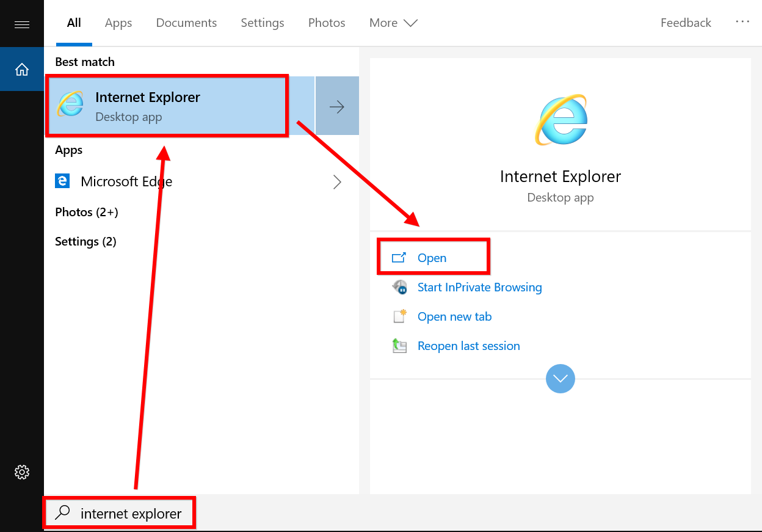Switch to the Photos search tab
This screenshot has height=532, width=762.
tap(326, 23)
